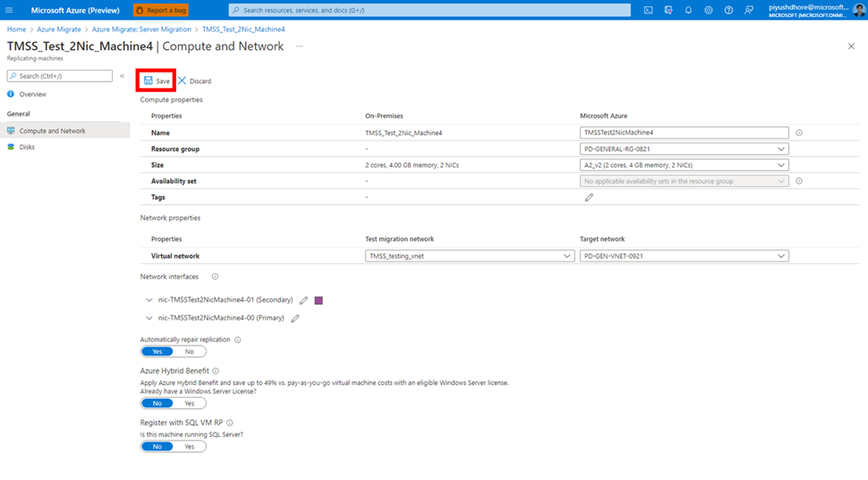The width and height of the screenshot is (868, 480).
Task: Open the portal hamburger menu
Action: click(x=9, y=10)
